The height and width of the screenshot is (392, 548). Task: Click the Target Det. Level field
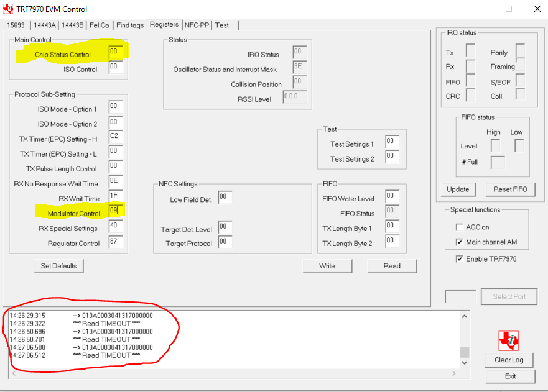coord(225,227)
